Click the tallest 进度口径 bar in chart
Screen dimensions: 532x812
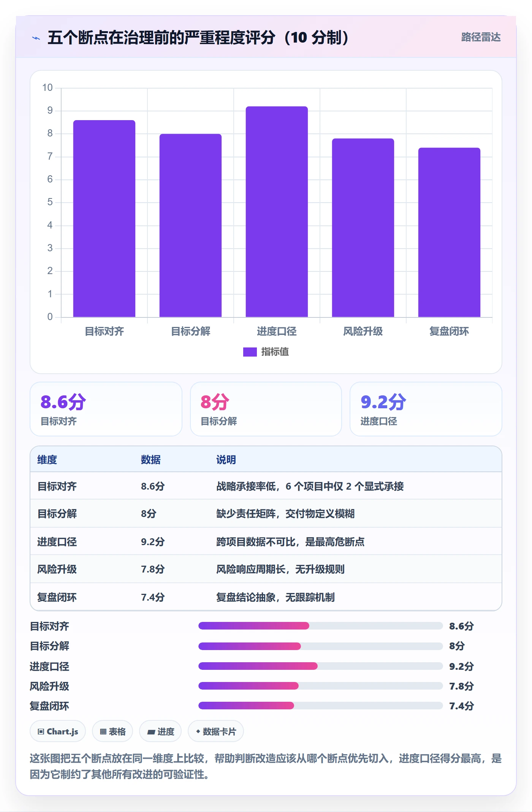tap(277, 212)
